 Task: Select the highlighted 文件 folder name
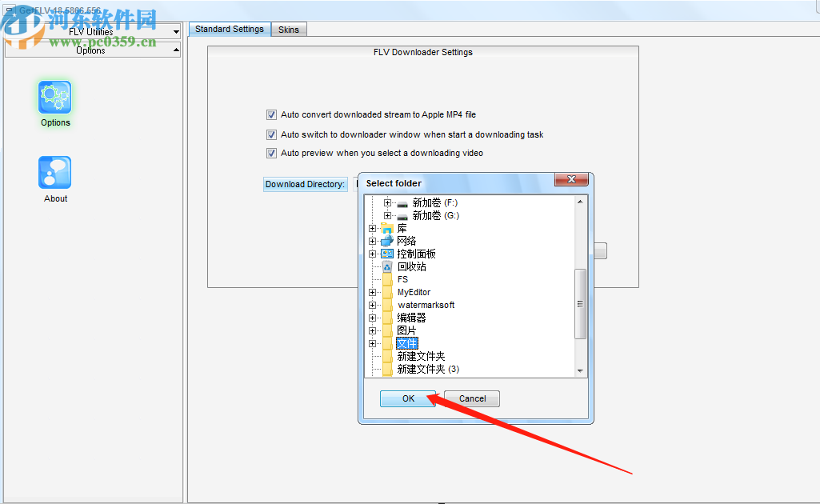coord(407,343)
